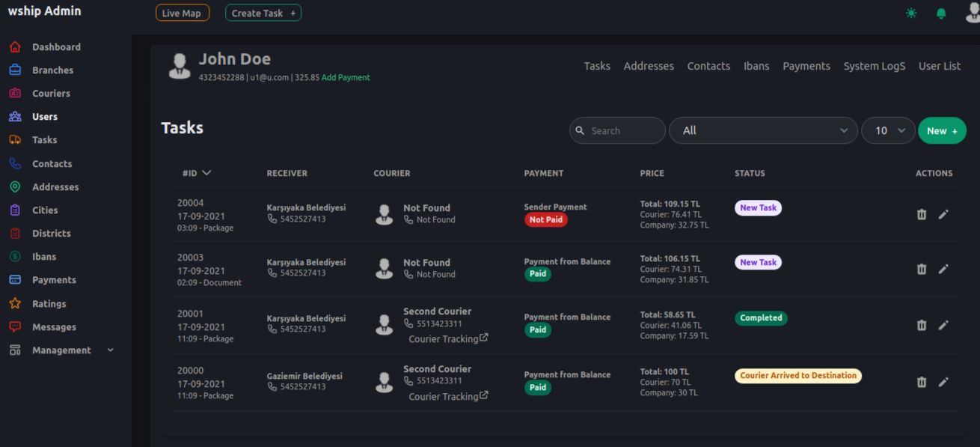
Task: Open the System LogS tab
Action: tap(874, 66)
